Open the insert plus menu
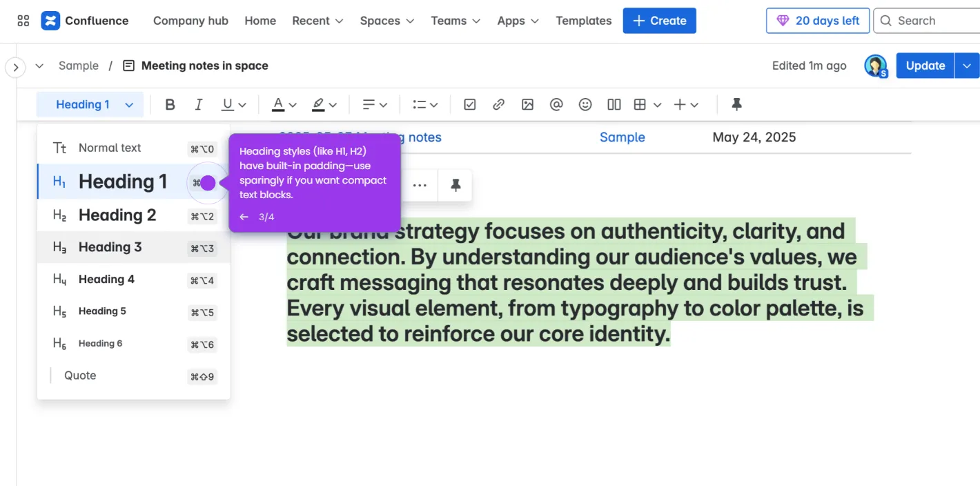 click(686, 105)
